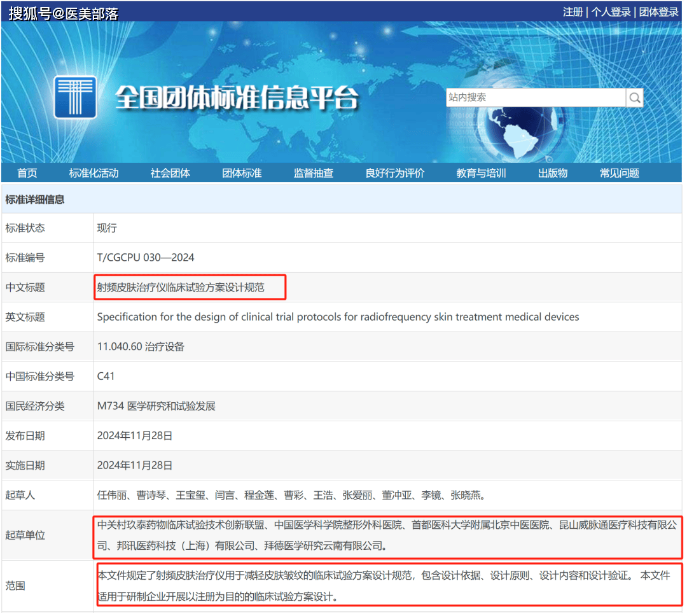
Task: Click the search magnifier icon
Action: (634, 97)
